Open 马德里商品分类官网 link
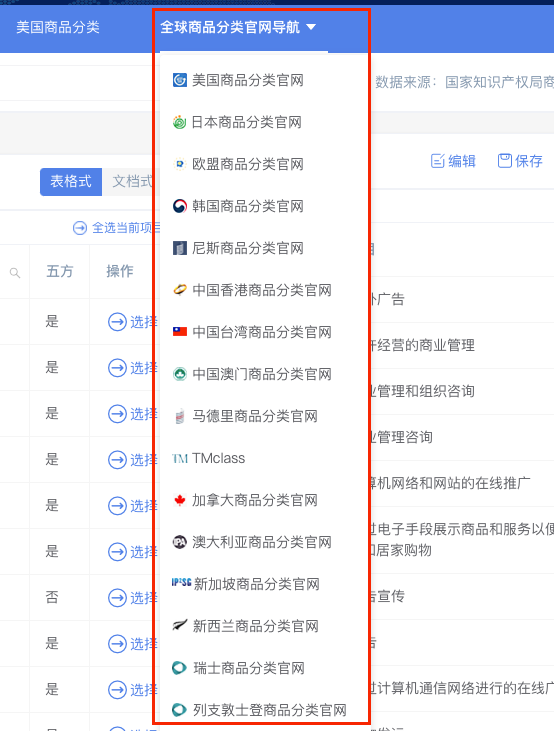This screenshot has height=731, width=554. 255,416
